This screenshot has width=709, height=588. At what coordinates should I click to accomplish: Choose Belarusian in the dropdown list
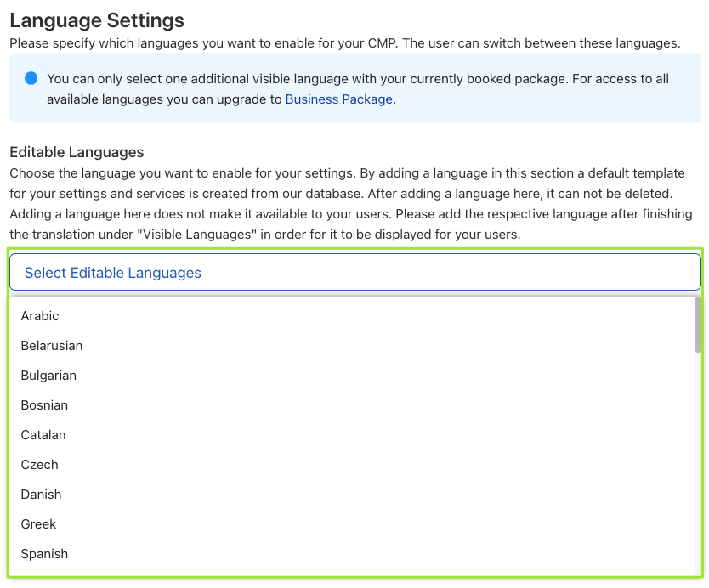pos(52,346)
